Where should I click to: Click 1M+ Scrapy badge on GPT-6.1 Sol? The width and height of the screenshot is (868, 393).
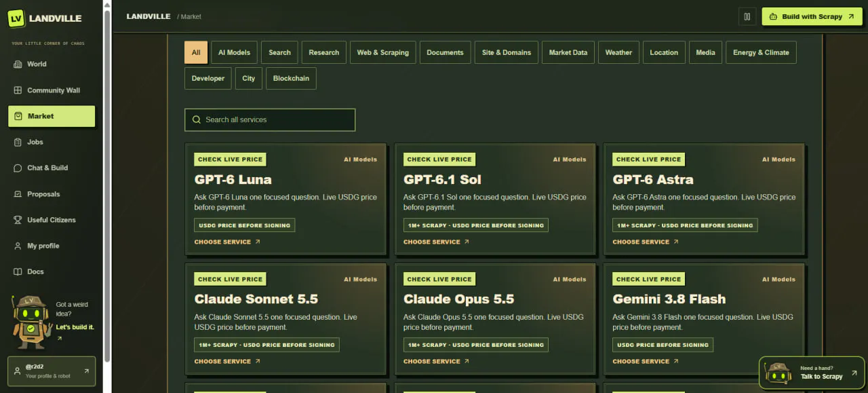click(475, 225)
